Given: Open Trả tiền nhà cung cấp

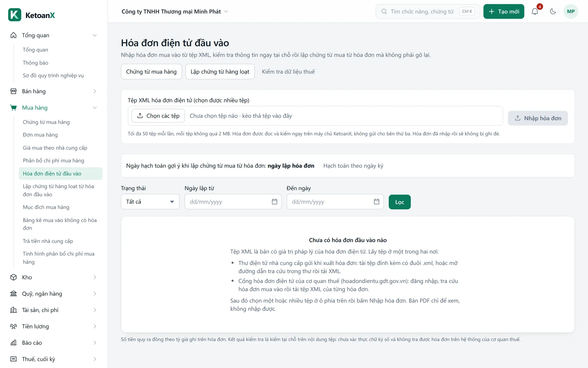Looking at the screenshot, I should (x=60, y=241).
